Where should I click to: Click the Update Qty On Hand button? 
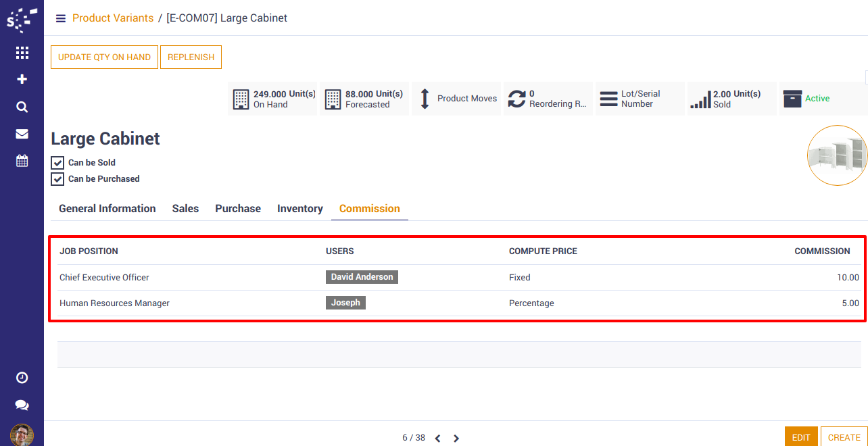[104, 57]
